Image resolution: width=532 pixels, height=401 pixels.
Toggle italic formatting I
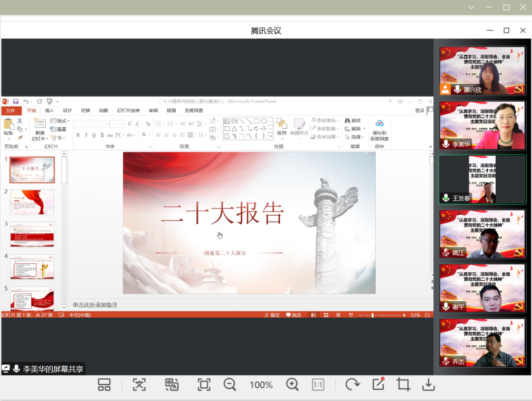(x=86, y=135)
